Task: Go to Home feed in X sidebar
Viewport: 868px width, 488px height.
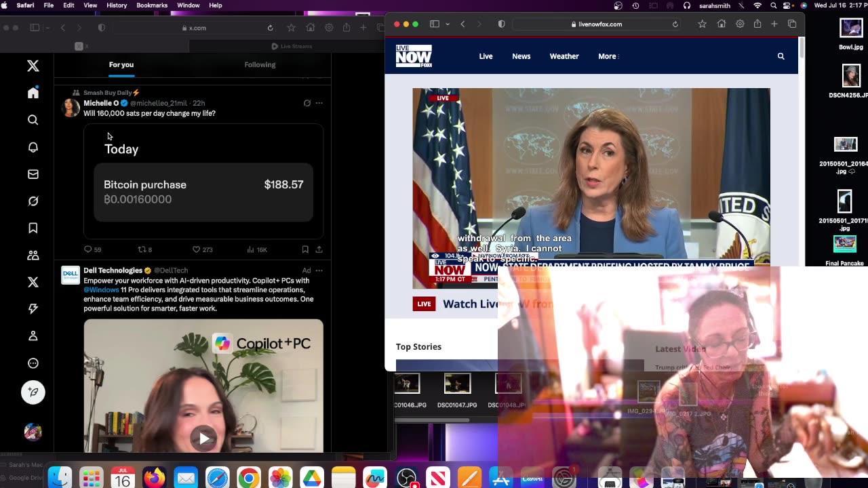Action: pos(33,93)
